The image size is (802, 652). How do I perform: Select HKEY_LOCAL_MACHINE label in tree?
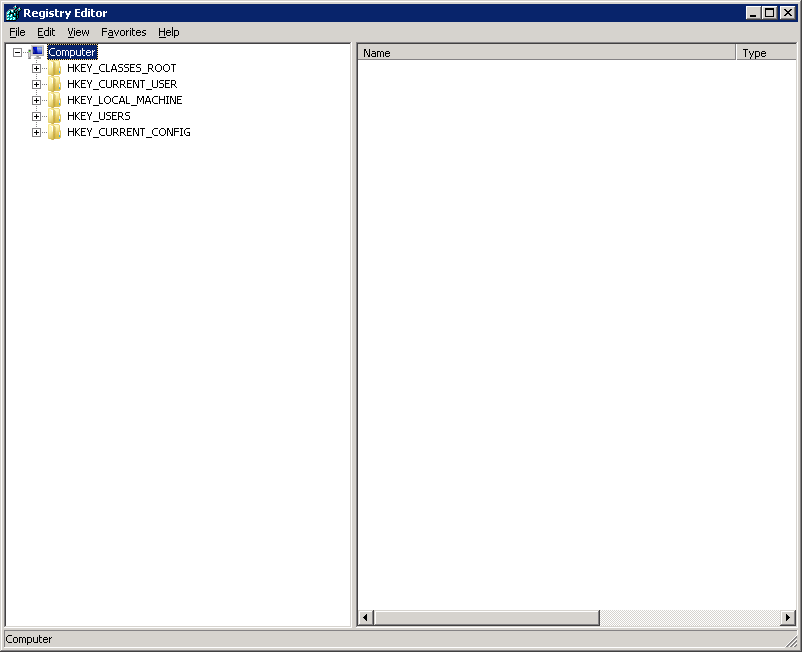[x=125, y=100]
